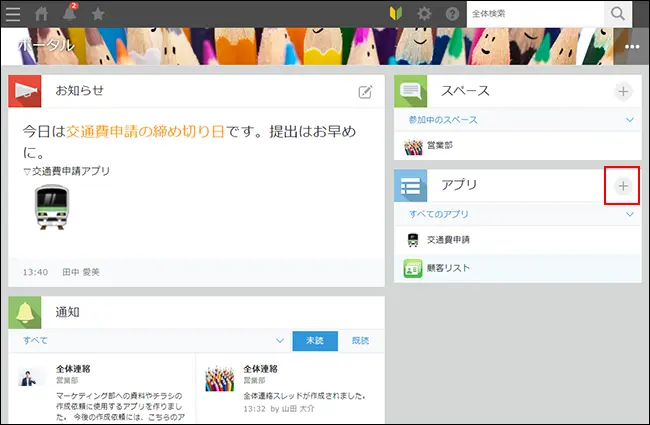The image size is (650, 425).
Task: Click the beginner guide leaf icon
Action: [x=397, y=14]
